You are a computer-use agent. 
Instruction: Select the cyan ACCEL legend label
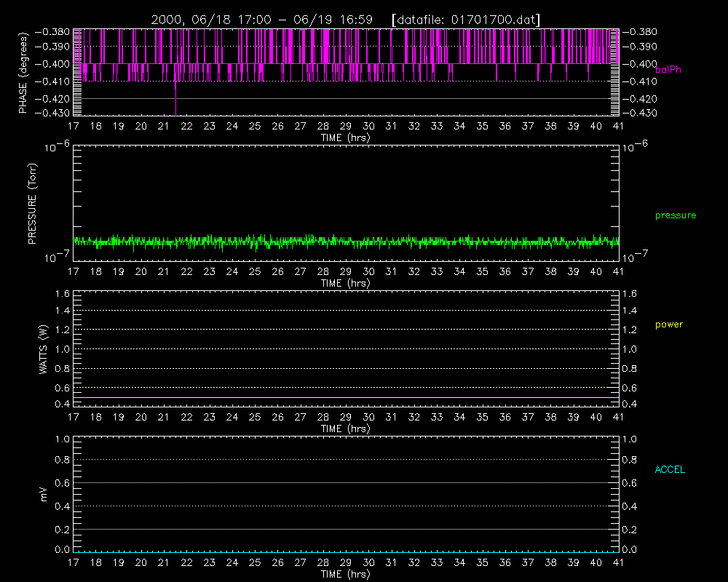pyautogui.click(x=670, y=470)
